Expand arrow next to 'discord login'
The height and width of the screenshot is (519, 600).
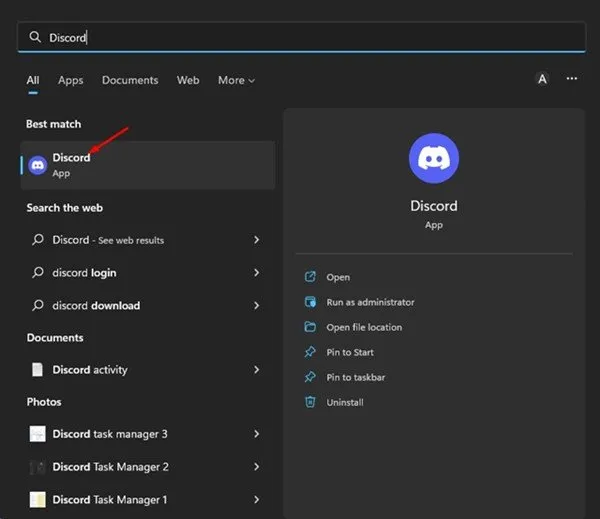coord(256,273)
